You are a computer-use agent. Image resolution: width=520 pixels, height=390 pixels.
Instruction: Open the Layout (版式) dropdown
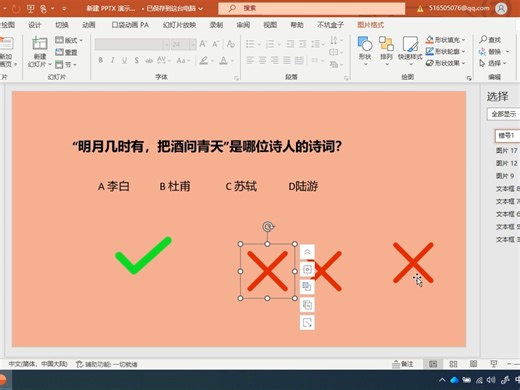click(69, 40)
